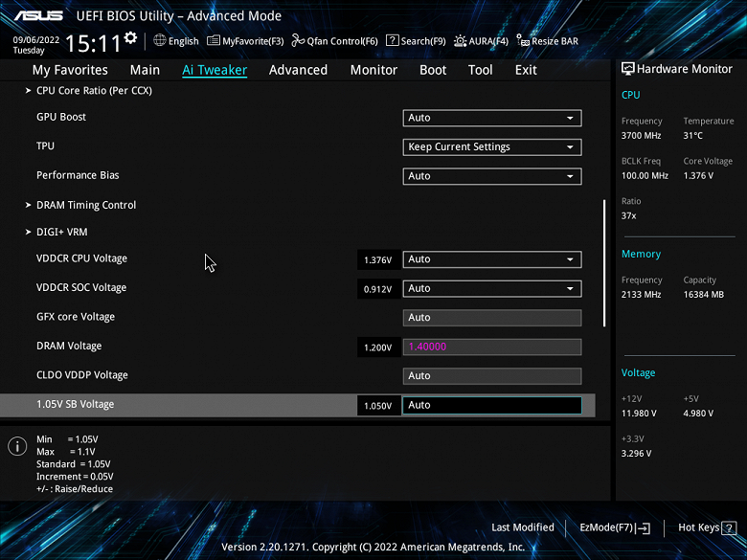
Task: Click the Search(F9) label
Action: click(423, 41)
